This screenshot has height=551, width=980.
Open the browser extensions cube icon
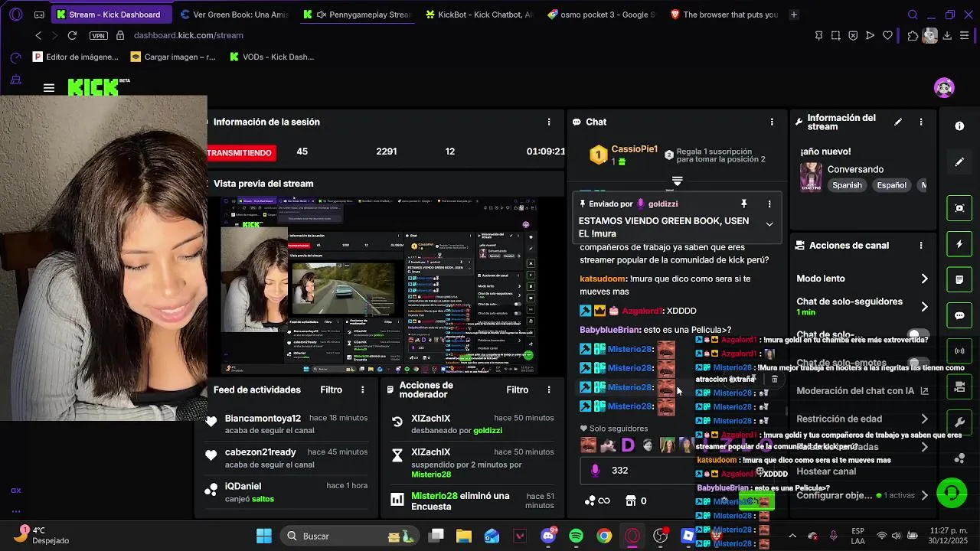pyautogui.click(x=913, y=35)
